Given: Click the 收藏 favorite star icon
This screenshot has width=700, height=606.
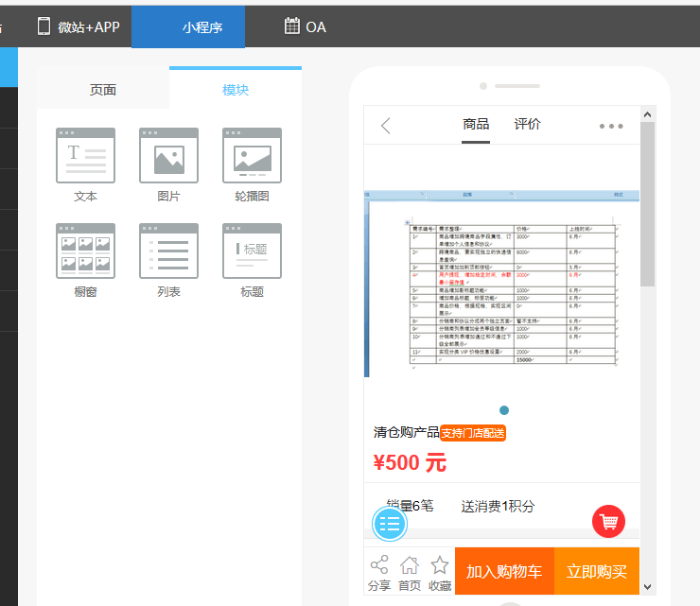Looking at the screenshot, I should (440, 565).
